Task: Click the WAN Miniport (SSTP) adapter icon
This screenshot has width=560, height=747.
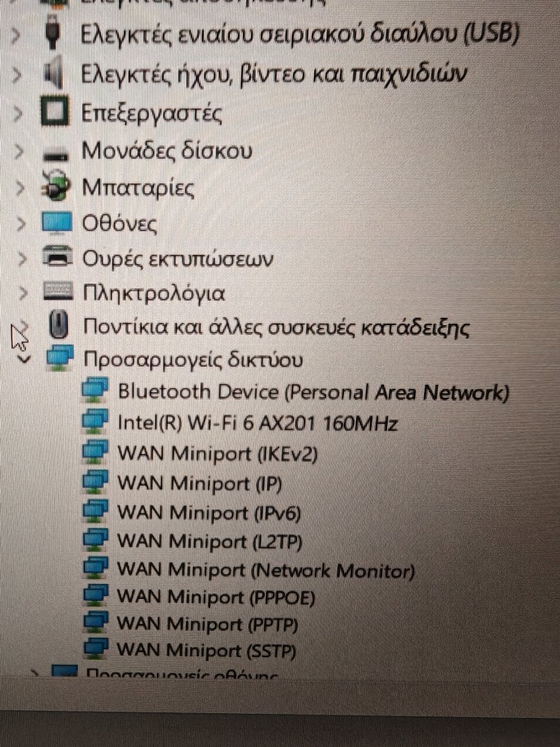Action: click(x=95, y=649)
